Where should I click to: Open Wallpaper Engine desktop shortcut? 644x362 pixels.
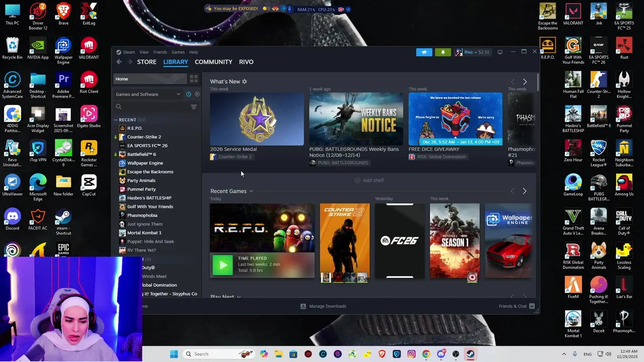tap(63, 50)
